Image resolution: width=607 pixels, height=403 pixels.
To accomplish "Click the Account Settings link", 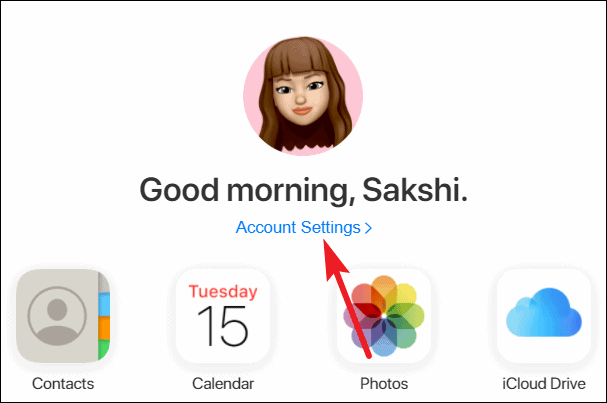I will [304, 227].
